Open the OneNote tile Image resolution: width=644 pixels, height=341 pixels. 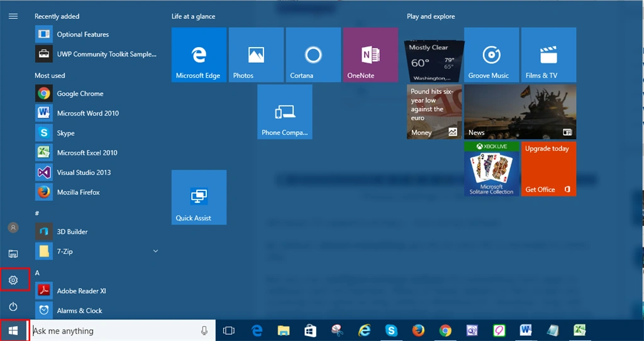370,55
